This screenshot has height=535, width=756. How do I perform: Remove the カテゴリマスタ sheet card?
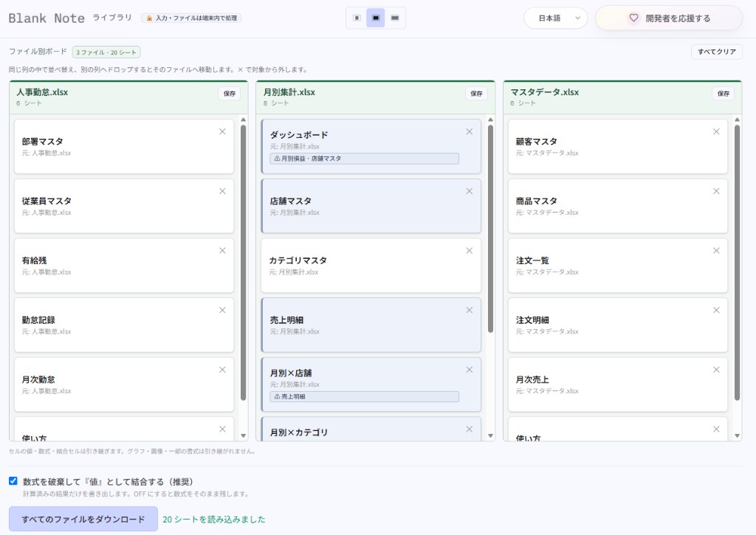[x=469, y=251]
